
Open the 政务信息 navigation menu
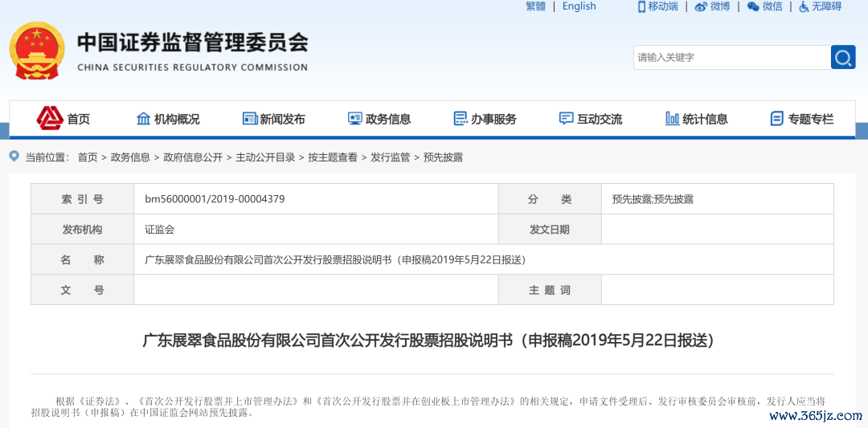pos(388,119)
